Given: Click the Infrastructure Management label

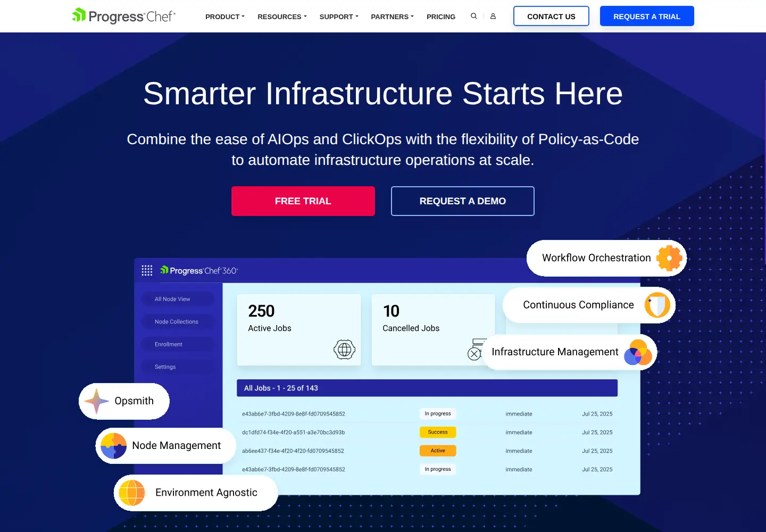Looking at the screenshot, I should [x=555, y=352].
